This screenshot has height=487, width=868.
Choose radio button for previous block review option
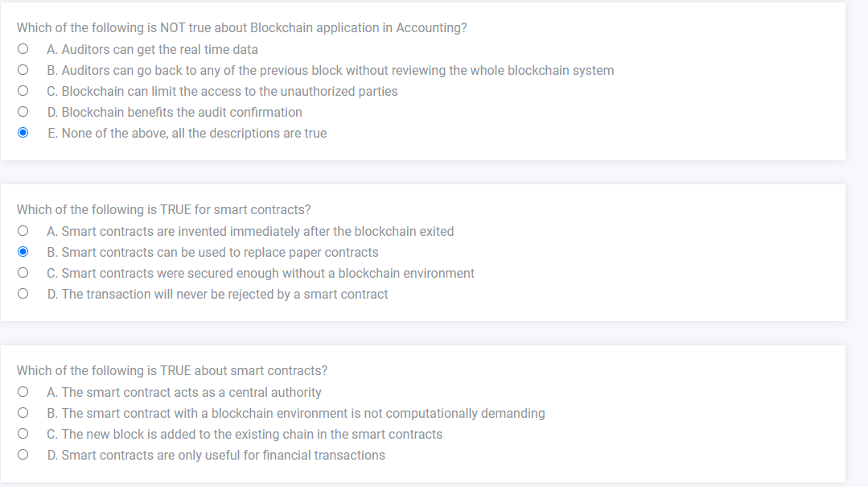pyautogui.click(x=23, y=70)
